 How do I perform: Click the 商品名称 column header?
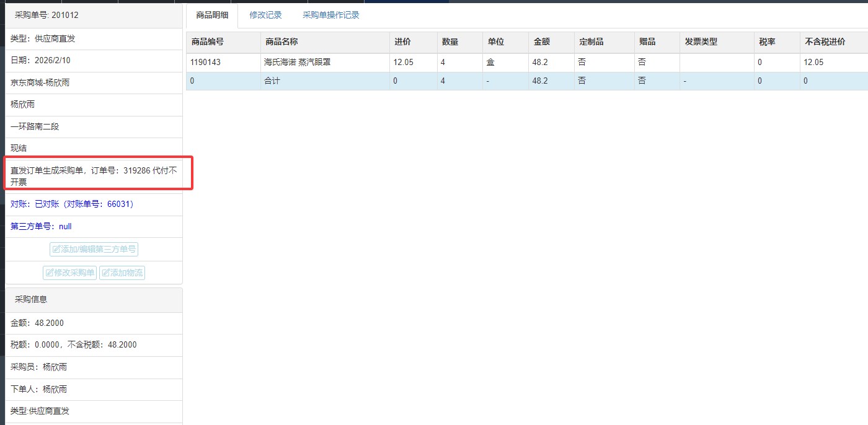click(281, 42)
